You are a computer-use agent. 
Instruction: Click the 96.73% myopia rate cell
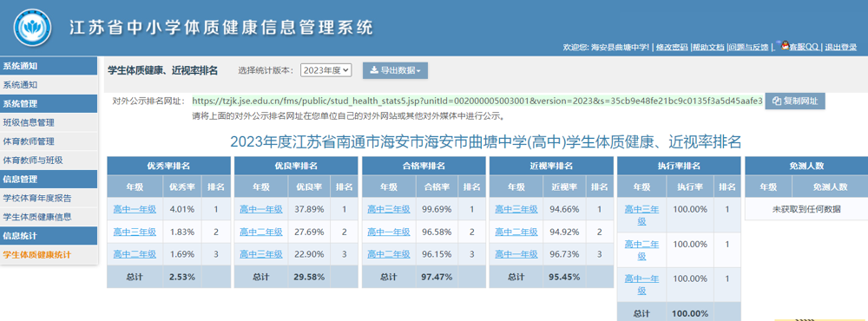[x=565, y=254]
